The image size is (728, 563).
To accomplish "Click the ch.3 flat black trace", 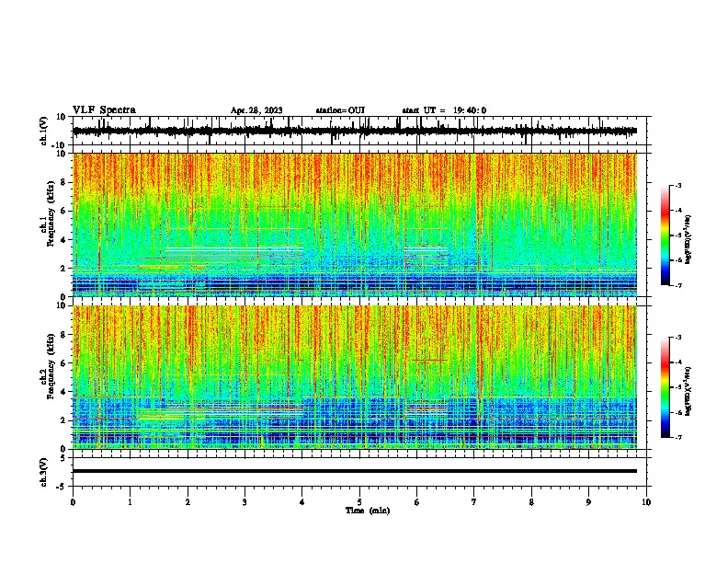I will [x=355, y=471].
